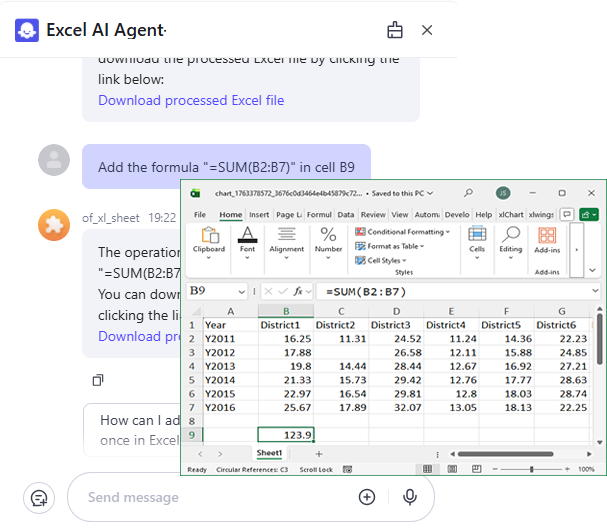Screen dimensions: 607x532
Task: Open the first Download processed Excel file link
Action: point(191,100)
